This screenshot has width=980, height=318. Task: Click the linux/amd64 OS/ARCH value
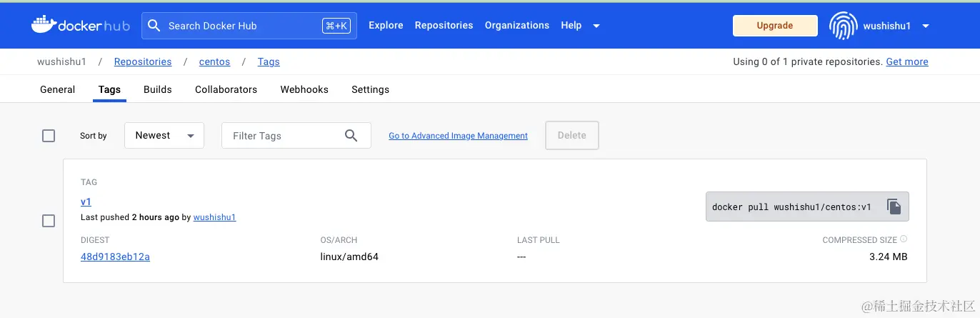349,257
